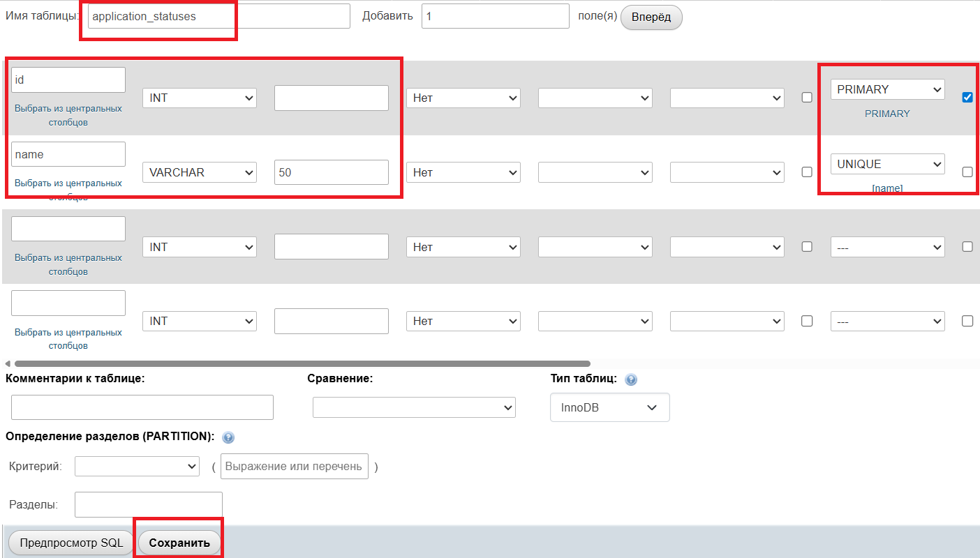Click the Сохранить button
This screenshot has width=980, height=558.
tap(179, 543)
